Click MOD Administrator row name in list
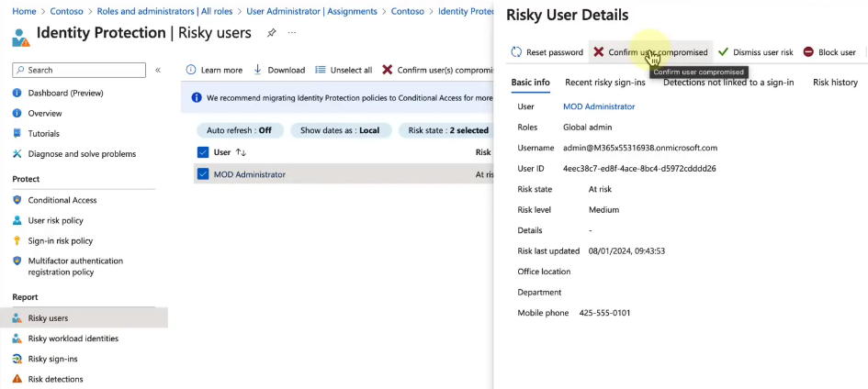Viewport: 868px width, 389px height. click(x=250, y=174)
